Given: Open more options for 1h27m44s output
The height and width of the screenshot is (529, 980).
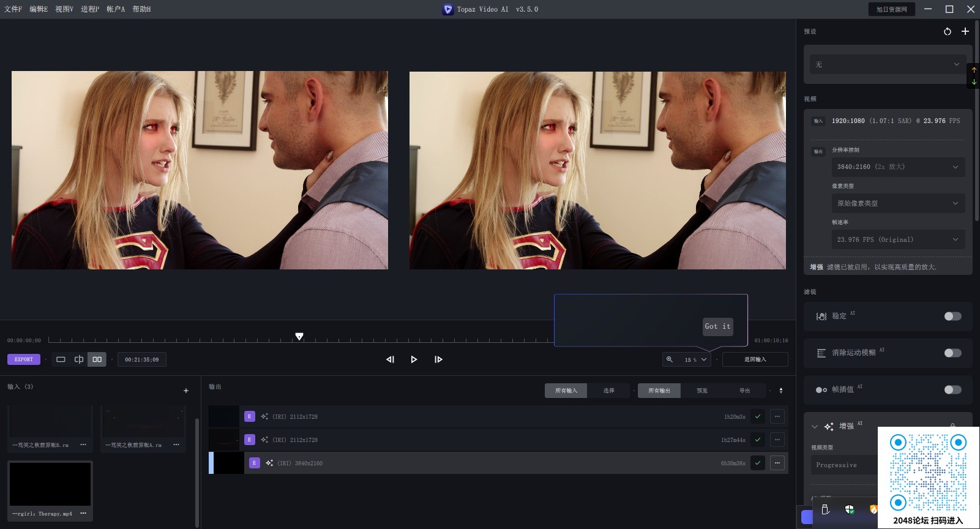Looking at the screenshot, I should click(777, 440).
